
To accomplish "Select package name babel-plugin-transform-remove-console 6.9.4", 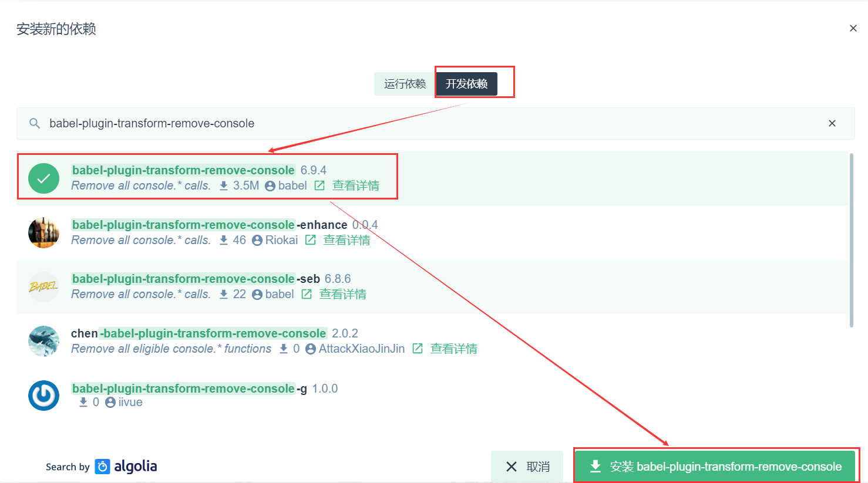I will tap(183, 170).
